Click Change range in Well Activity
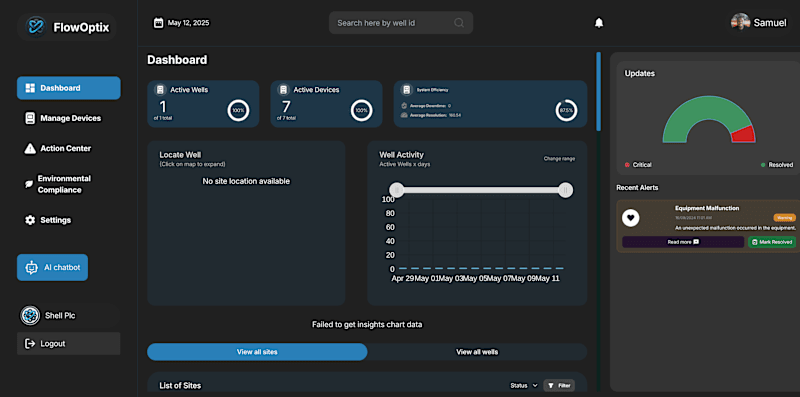Screen dimensions: 800x397 pyautogui.click(x=559, y=159)
